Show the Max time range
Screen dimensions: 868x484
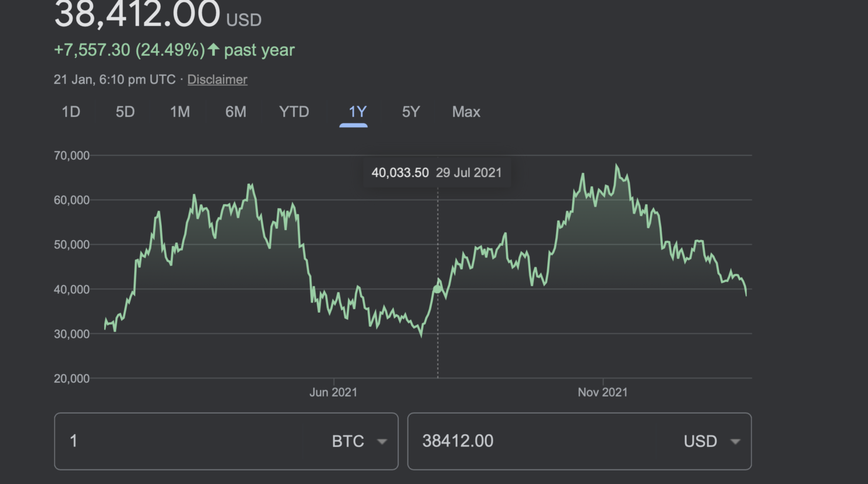[x=466, y=111]
